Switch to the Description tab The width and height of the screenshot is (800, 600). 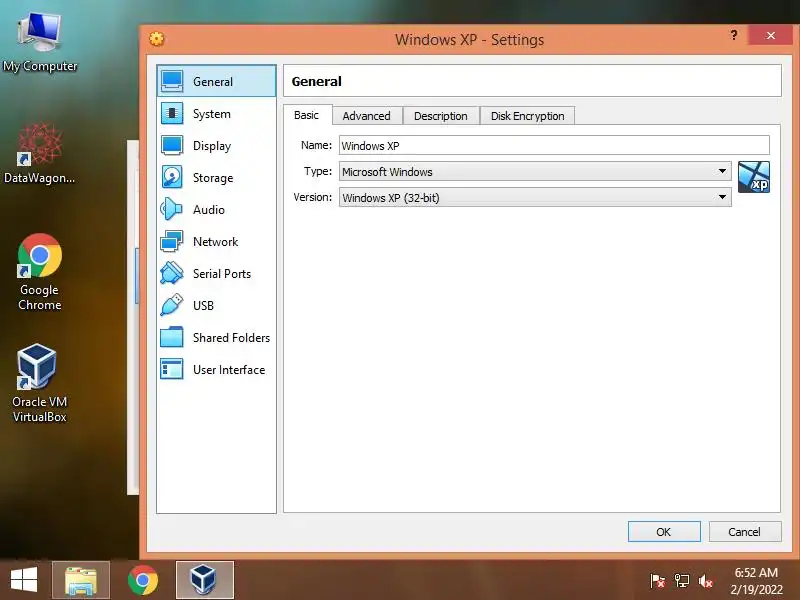(x=441, y=116)
